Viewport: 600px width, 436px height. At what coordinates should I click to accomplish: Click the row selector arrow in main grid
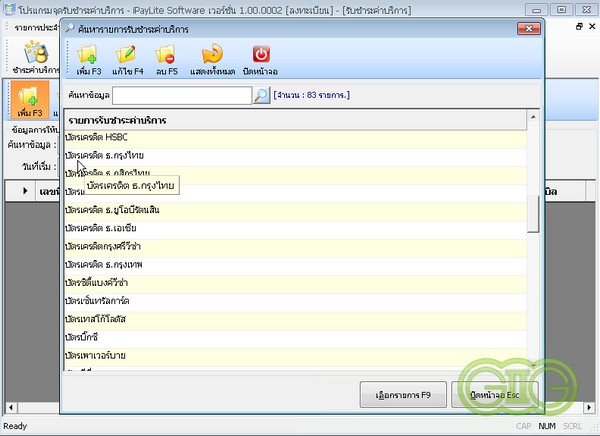click(x=25, y=191)
